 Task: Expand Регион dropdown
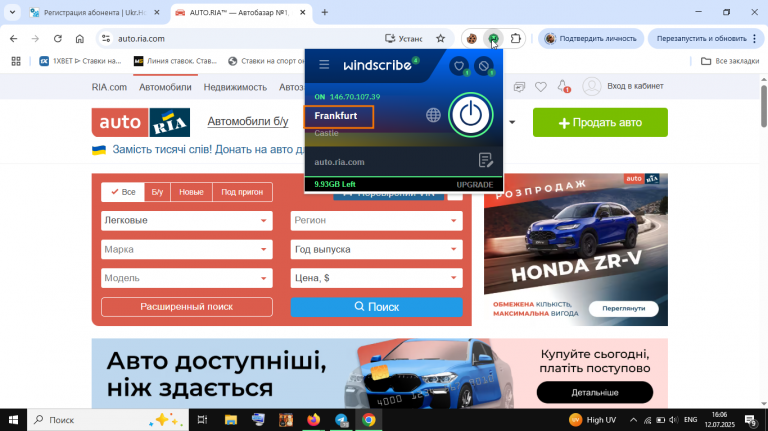[x=377, y=221]
